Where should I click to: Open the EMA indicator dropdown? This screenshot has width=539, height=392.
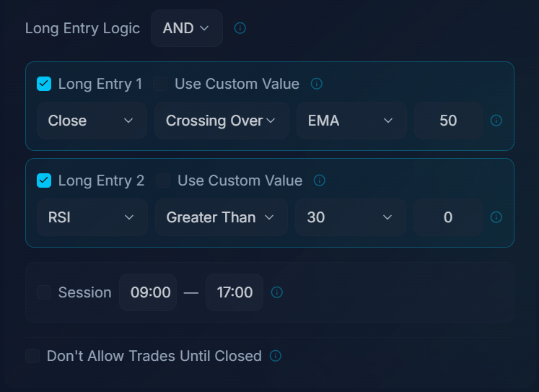pyautogui.click(x=351, y=121)
